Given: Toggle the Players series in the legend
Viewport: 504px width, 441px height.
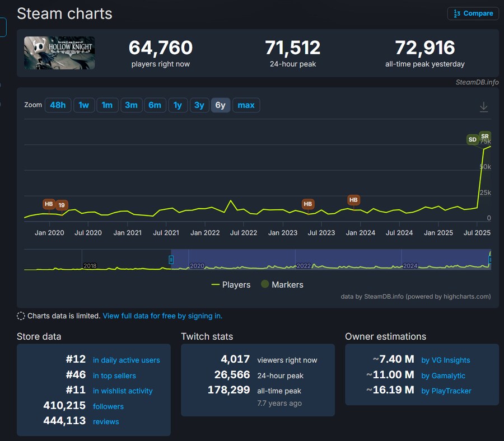Looking at the screenshot, I should [x=231, y=284].
